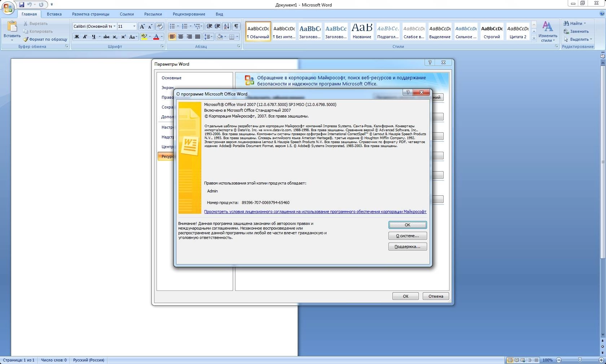The height and width of the screenshot is (364, 606).
Task: Click the Clear Formatting icon
Action: point(160,26)
